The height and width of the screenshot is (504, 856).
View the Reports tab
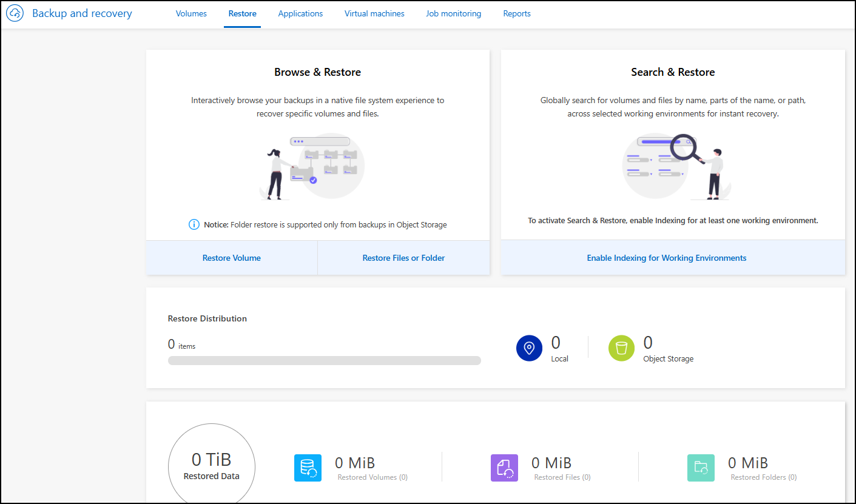coord(517,13)
